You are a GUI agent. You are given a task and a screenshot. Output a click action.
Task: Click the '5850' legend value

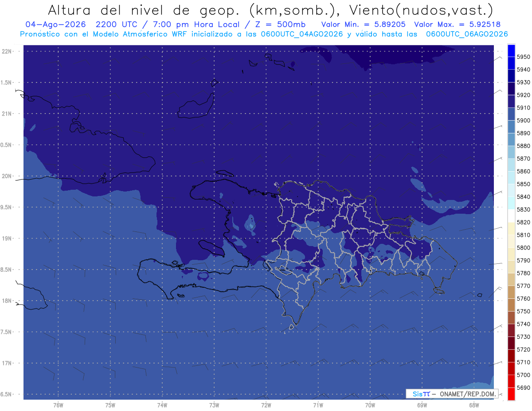click(524, 184)
